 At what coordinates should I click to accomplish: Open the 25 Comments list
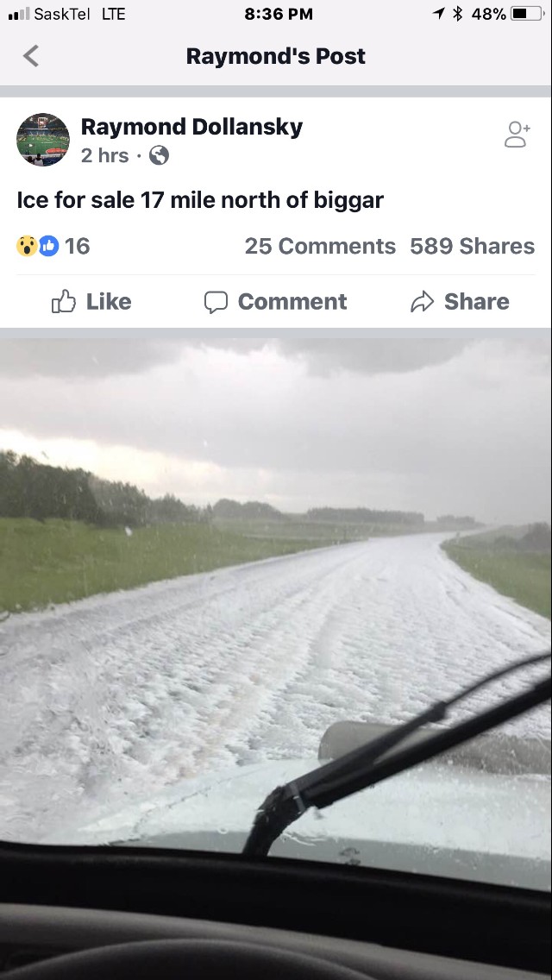click(320, 246)
